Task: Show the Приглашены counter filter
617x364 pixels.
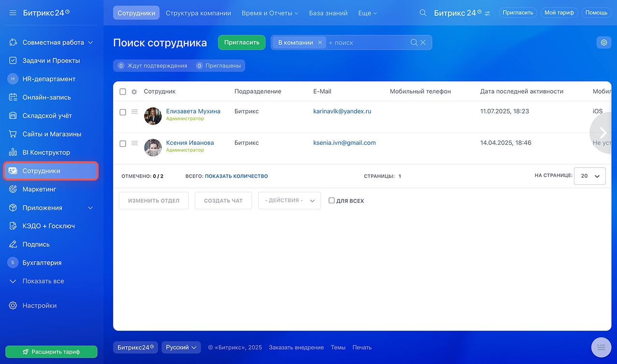Action: [218, 66]
